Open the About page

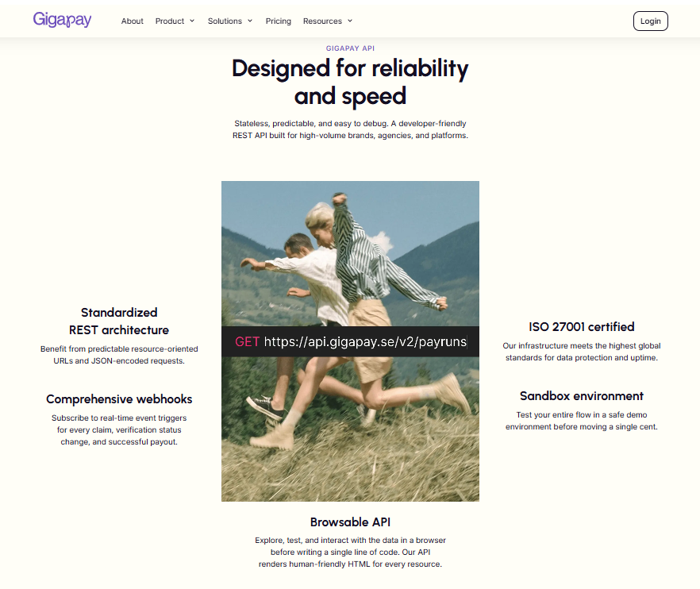pos(132,21)
